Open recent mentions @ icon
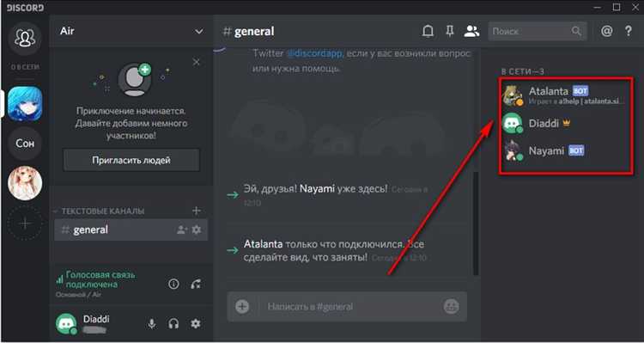644x343 pixels. point(606,31)
